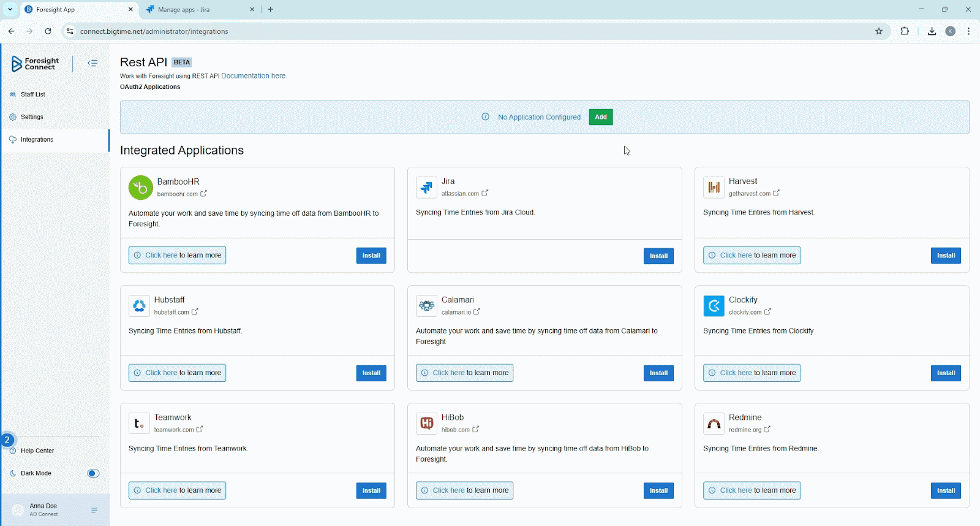
Task: Install the HiBob integration
Action: point(658,491)
